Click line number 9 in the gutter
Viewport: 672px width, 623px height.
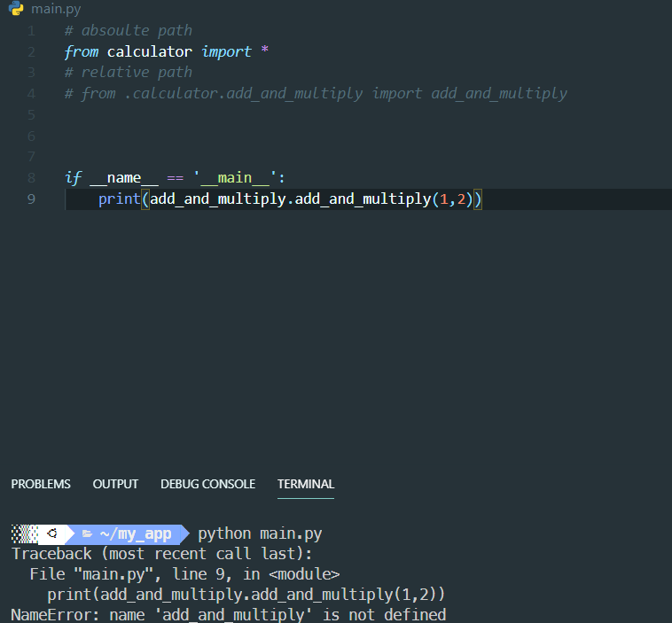31,199
